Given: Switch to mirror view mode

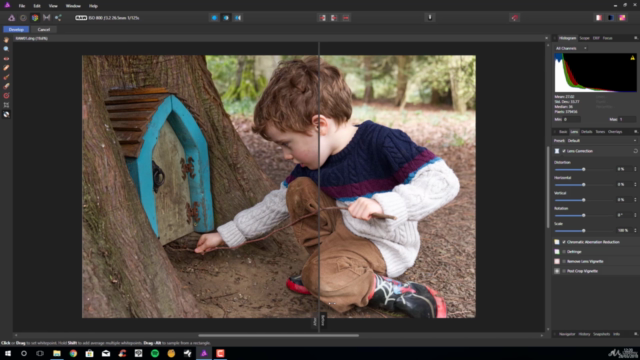Looking at the screenshot, I should 238,18.
